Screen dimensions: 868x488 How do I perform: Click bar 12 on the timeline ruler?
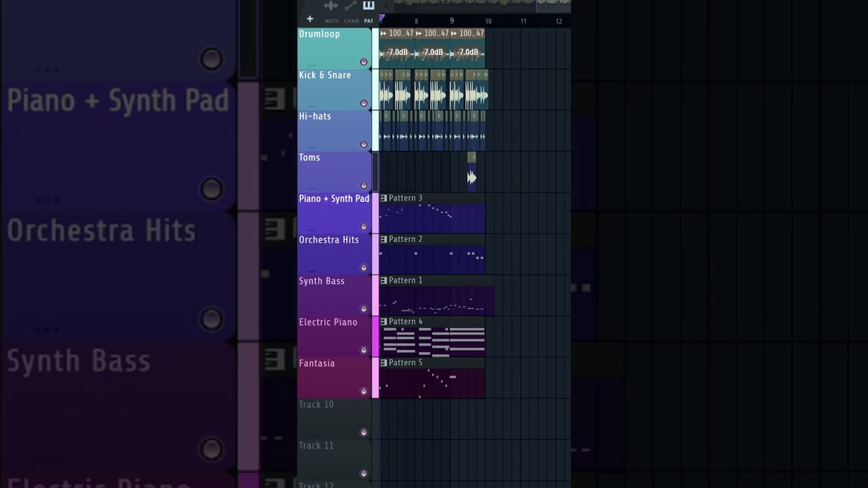[x=559, y=22]
